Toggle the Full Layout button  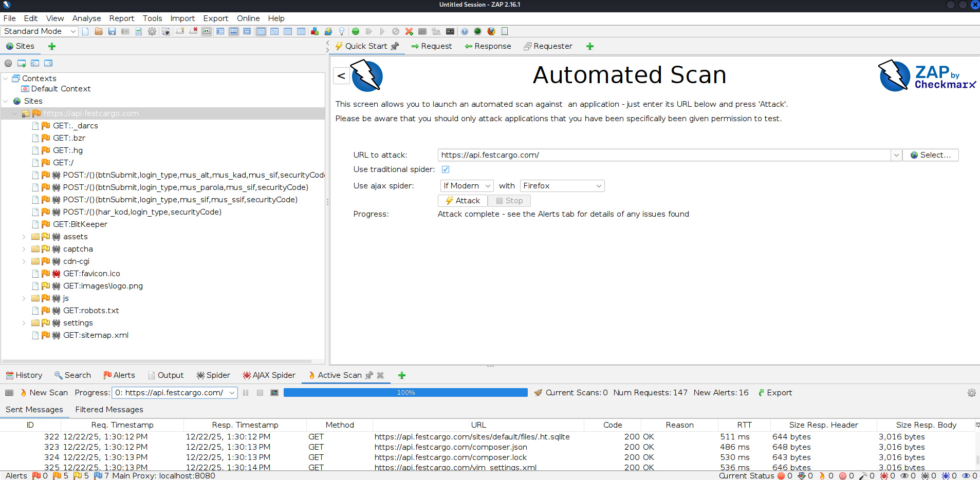[247, 31]
